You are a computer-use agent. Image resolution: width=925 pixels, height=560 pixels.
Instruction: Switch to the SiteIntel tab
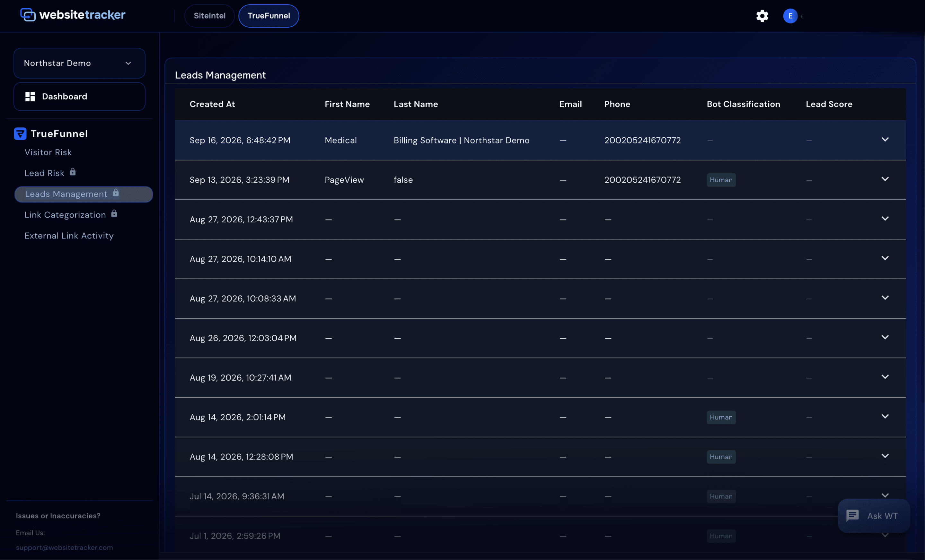click(209, 16)
